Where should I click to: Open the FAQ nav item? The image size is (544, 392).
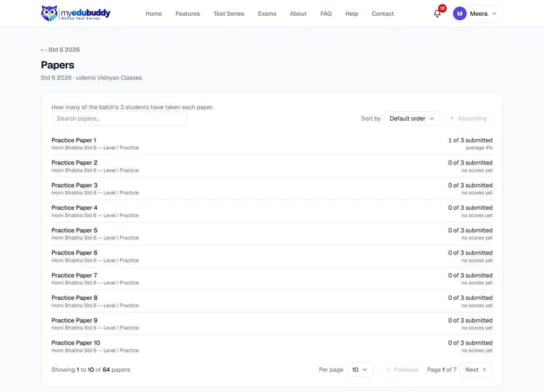pyautogui.click(x=326, y=13)
